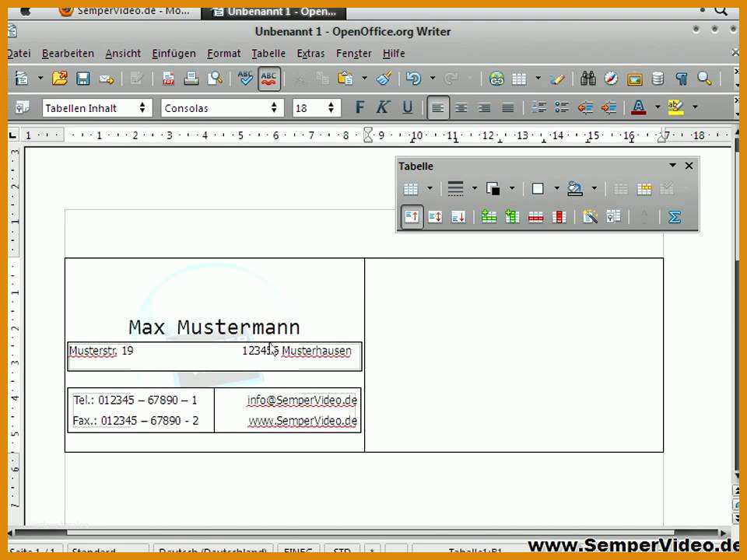Click the 'Max Mustermann' text
The image size is (747, 560).
click(x=215, y=327)
